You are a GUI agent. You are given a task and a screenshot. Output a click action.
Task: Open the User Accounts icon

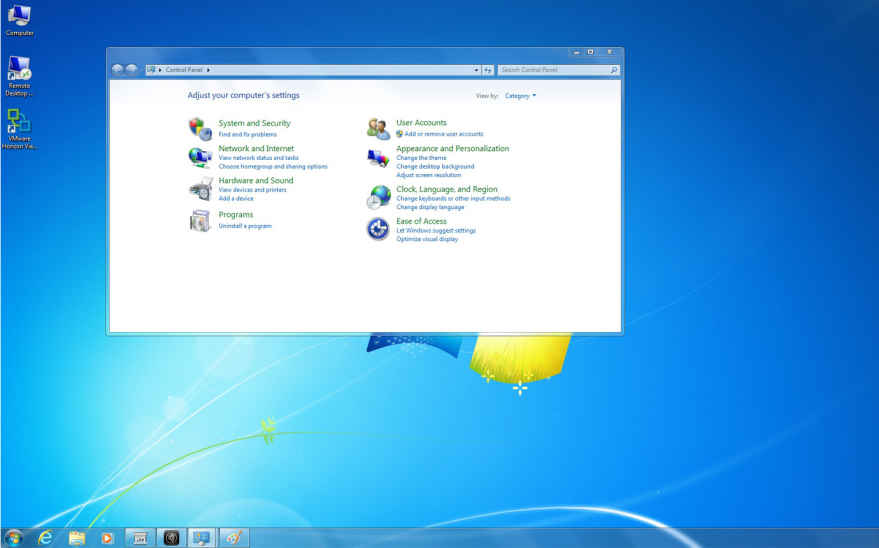pyautogui.click(x=378, y=128)
